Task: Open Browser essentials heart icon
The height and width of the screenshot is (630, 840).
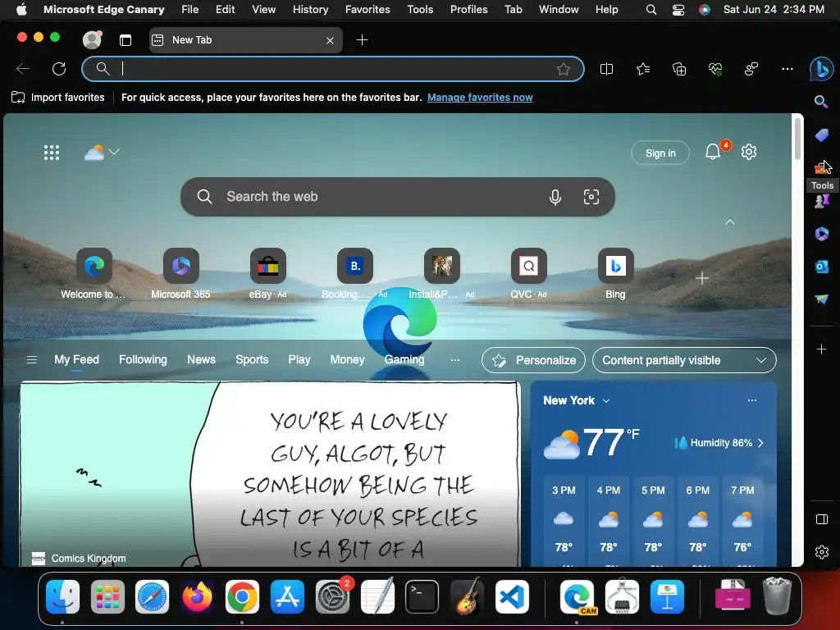Action: tap(715, 69)
